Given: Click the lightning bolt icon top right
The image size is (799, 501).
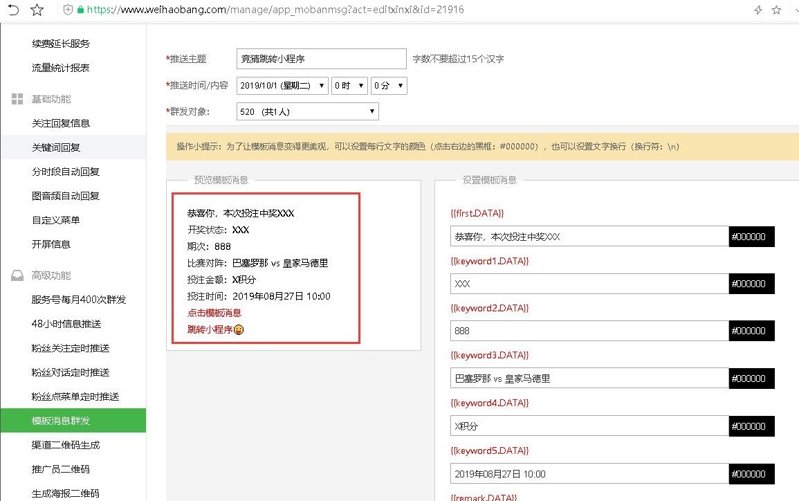Looking at the screenshot, I should point(758,10).
